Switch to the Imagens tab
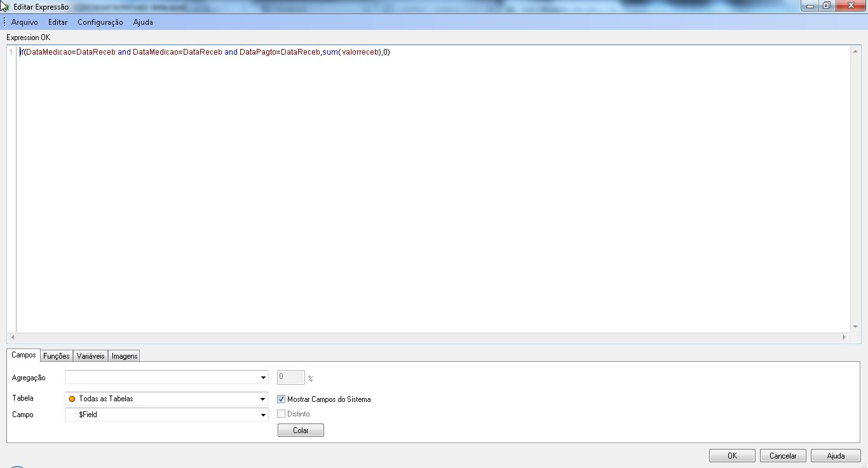 pyautogui.click(x=125, y=356)
